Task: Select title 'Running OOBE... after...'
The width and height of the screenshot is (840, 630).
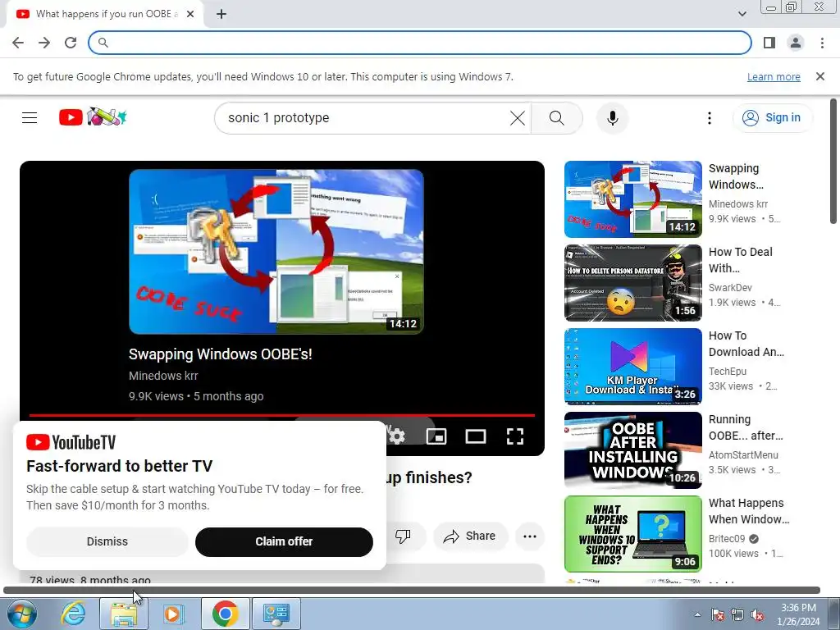Action: [746, 427]
